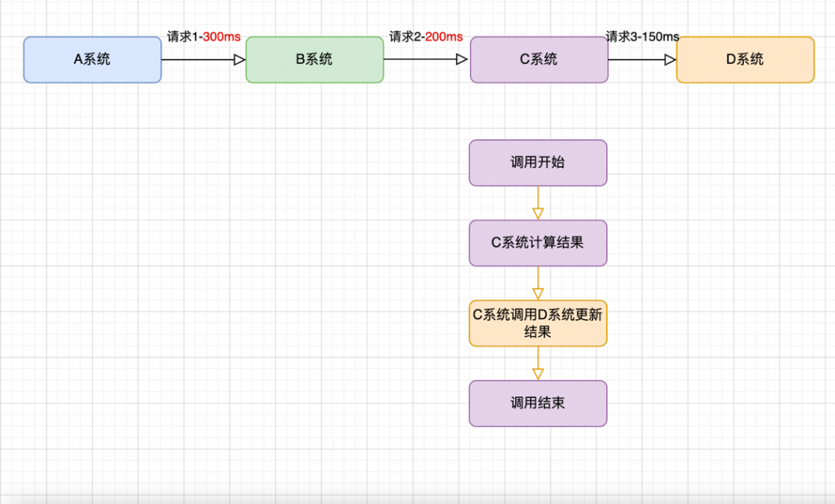
Task: Click the 调用开始 node
Action: (537, 163)
